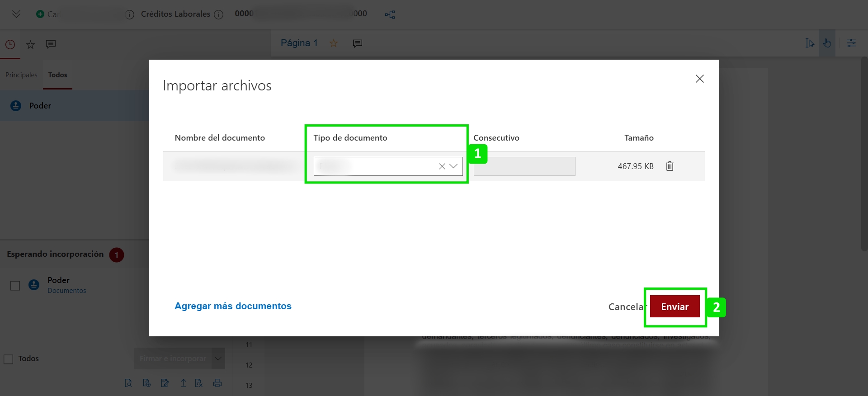Expand the Tipo de documento dropdown

(454, 166)
